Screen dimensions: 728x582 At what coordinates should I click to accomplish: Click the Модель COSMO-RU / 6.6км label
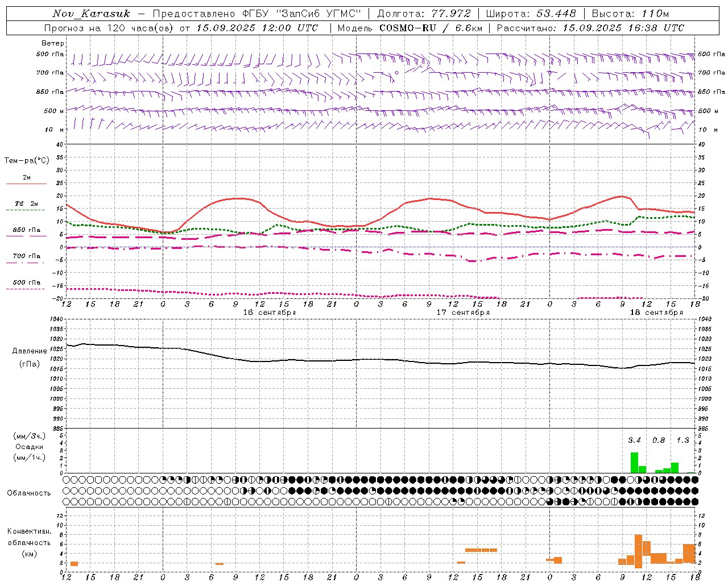410,28
